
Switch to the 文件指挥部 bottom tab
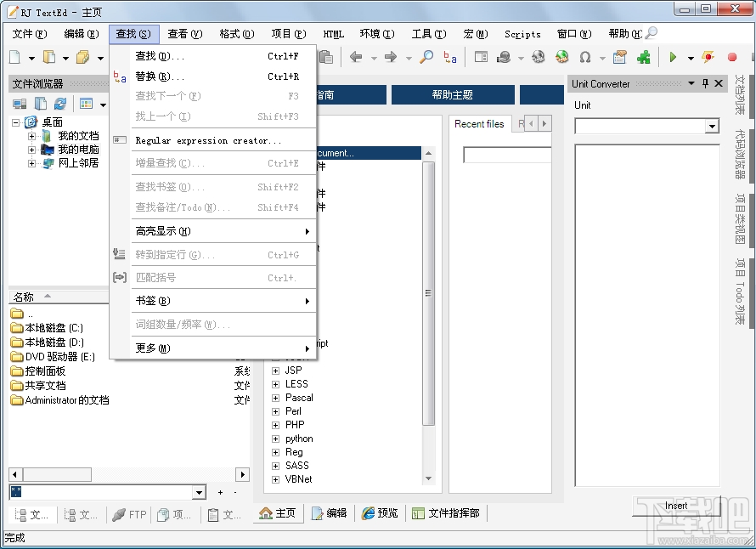[x=446, y=513]
